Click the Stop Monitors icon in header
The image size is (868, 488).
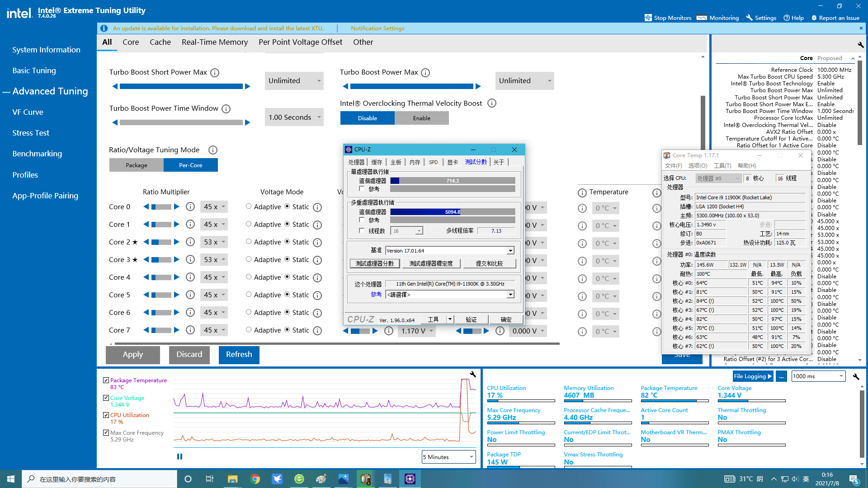pos(648,18)
